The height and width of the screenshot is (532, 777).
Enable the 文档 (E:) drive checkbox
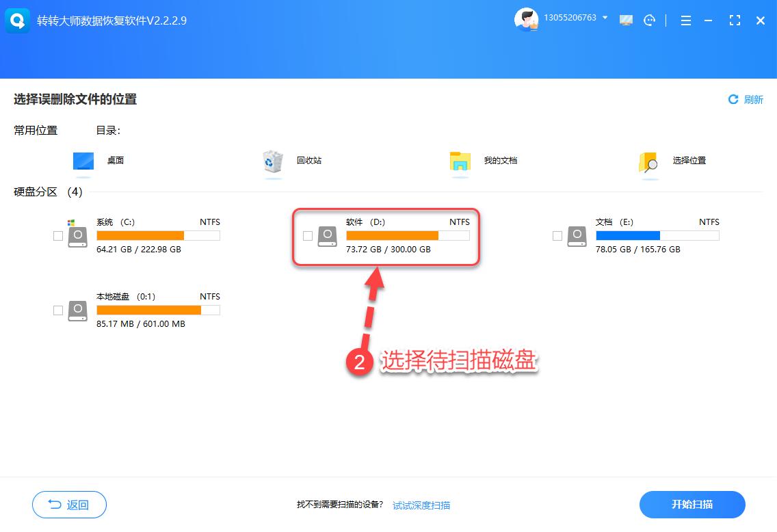[557, 235]
